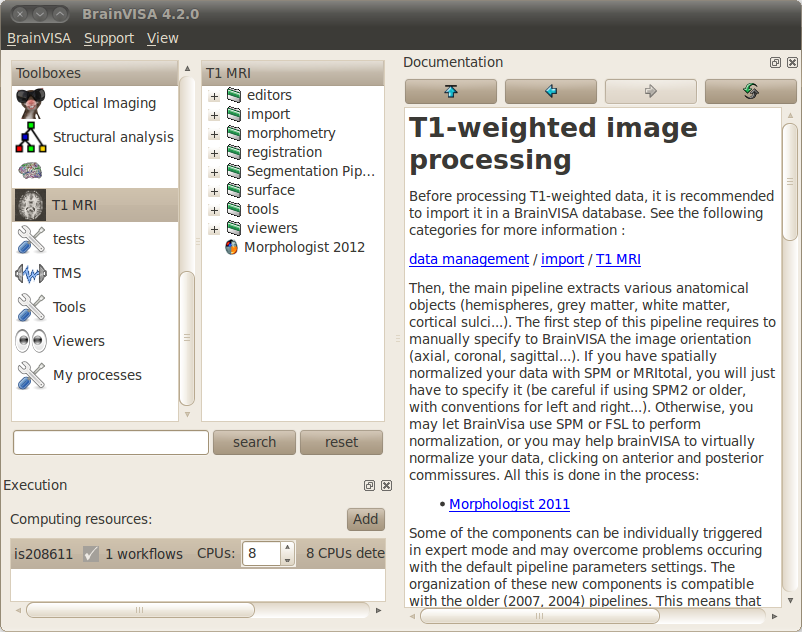Expand the editors folder node

214,96
